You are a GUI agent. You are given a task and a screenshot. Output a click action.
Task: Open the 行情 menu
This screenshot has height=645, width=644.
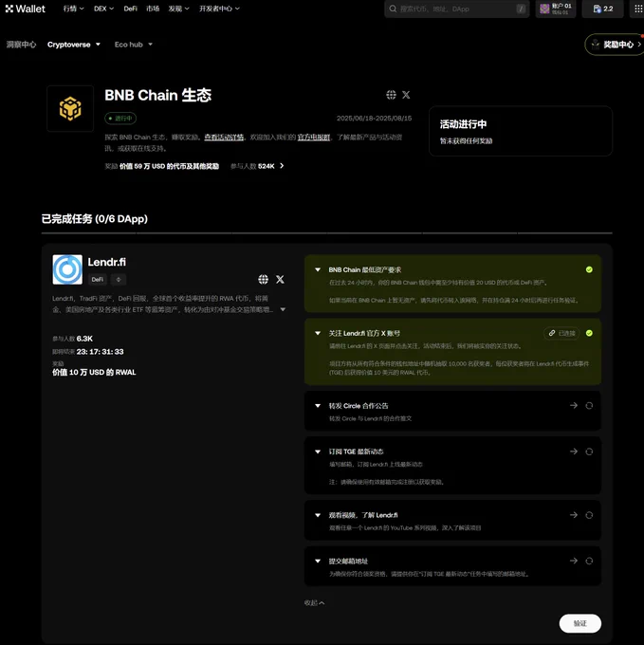click(73, 9)
